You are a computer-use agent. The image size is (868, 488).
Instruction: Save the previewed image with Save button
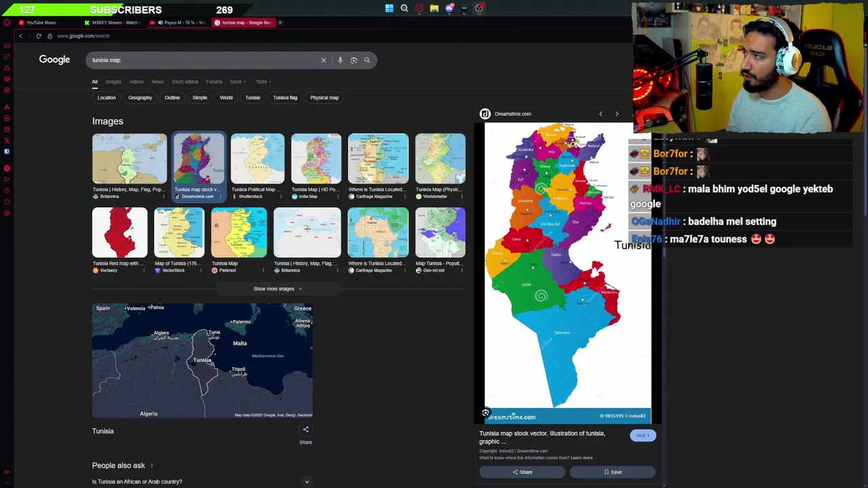[x=612, y=472]
